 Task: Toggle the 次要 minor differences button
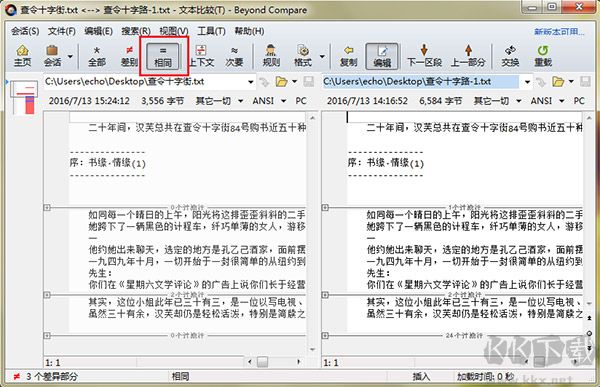(x=234, y=56)
